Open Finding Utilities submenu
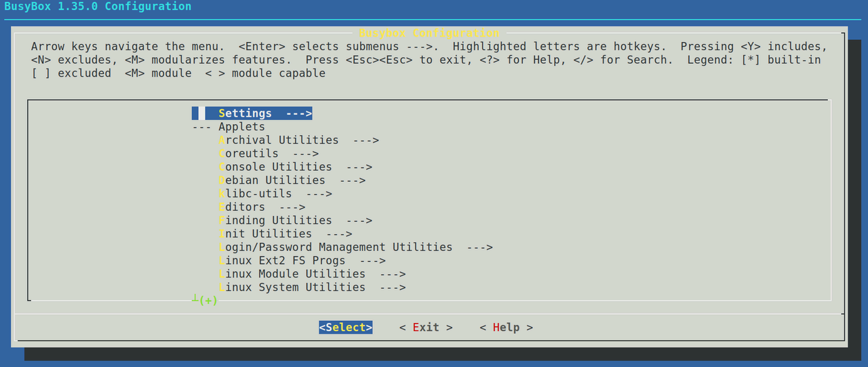The image size is (868, 367). click(x=295, y=220)
